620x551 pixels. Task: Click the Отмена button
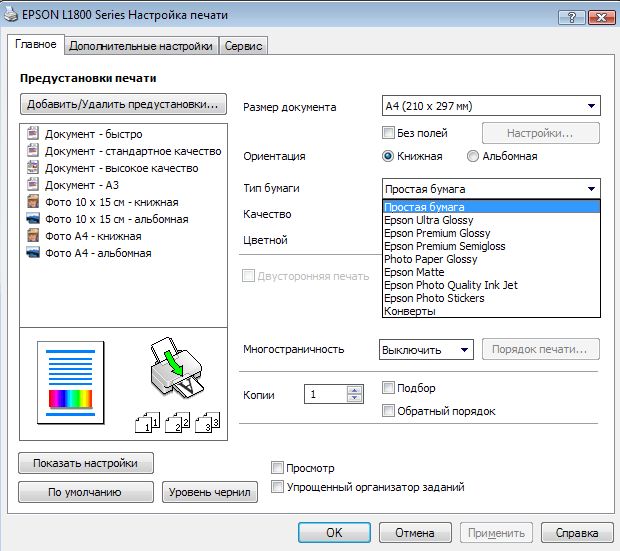(415, 533)
